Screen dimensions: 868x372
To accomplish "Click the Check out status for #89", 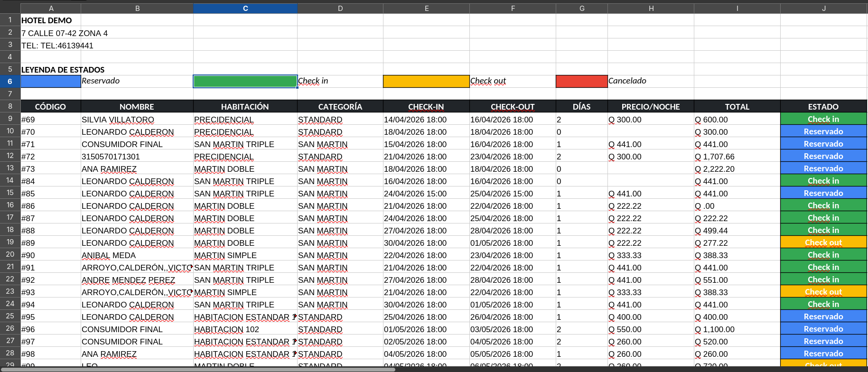I will pos(823,242).
